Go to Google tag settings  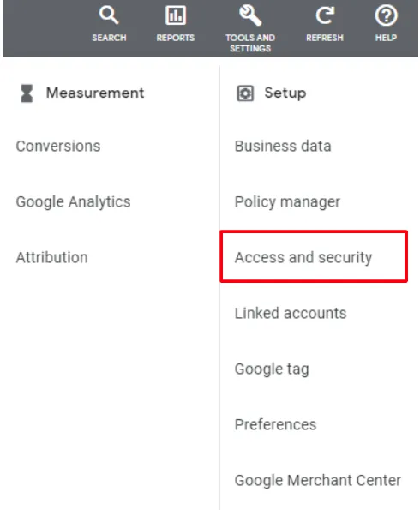pos(272,369)
